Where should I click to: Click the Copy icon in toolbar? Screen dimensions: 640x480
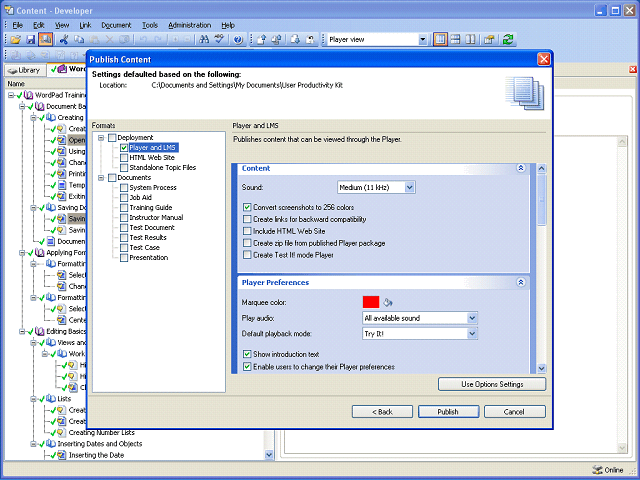79,40
